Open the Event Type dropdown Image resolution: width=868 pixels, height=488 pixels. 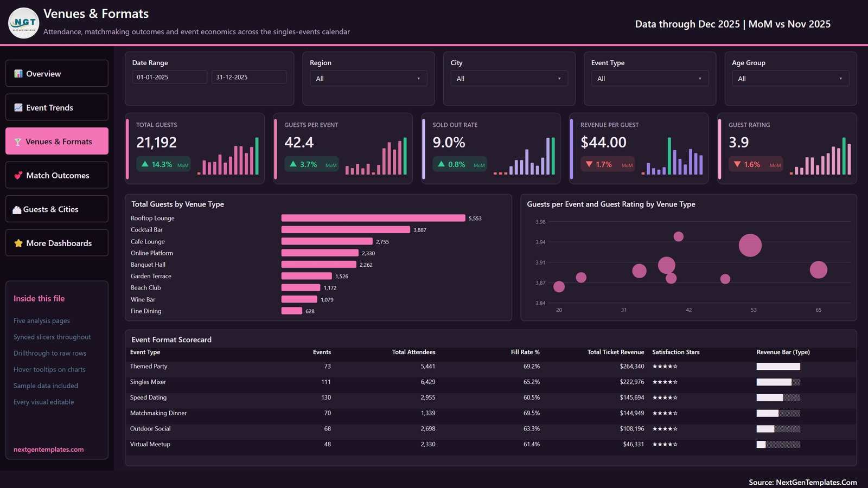tap(650, 79)
